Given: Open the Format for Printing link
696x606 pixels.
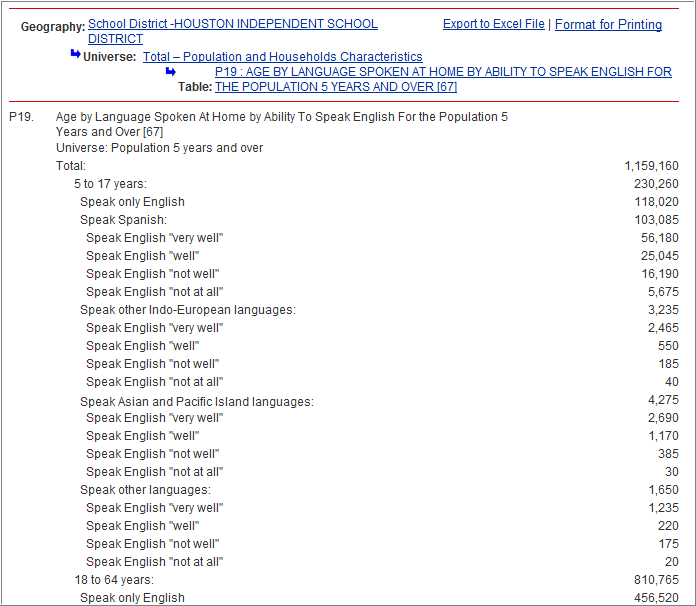Looking at the screenshot, I should pos(608,24).
